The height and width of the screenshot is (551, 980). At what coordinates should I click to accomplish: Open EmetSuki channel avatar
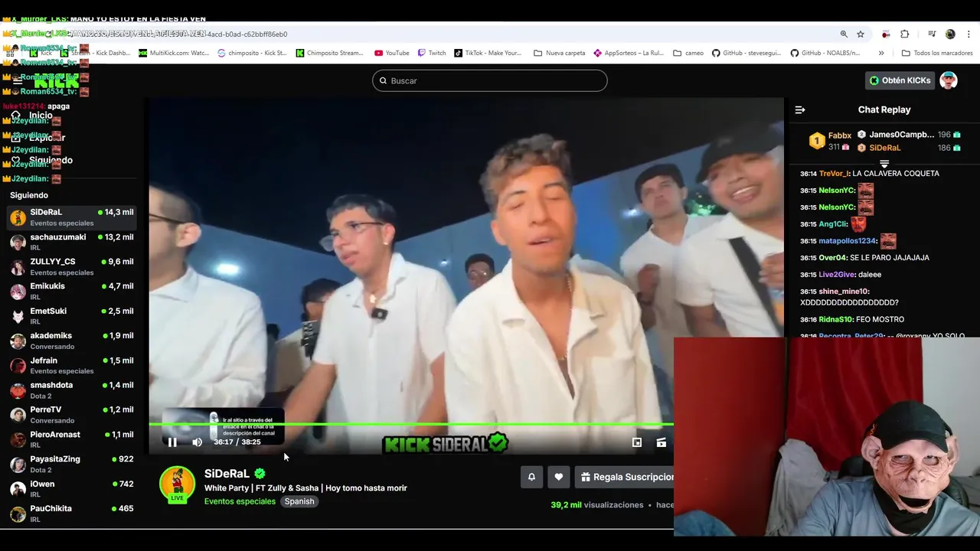tap(18, 316)
